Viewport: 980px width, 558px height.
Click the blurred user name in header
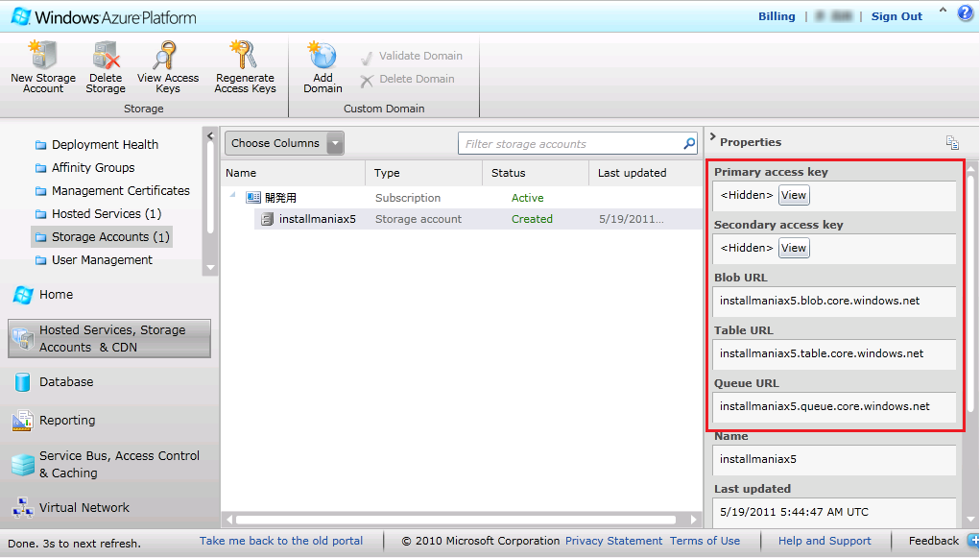pos(835,16)
